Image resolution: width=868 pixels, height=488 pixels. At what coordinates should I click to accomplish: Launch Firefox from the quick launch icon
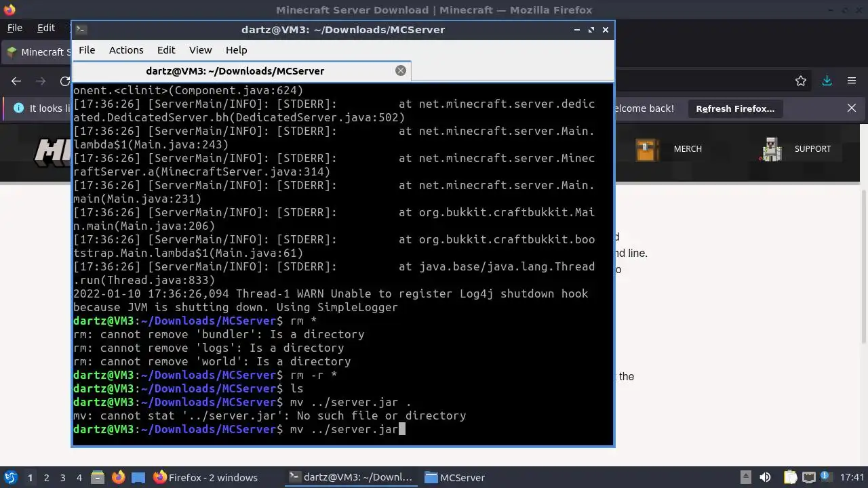tap(118, 477)
